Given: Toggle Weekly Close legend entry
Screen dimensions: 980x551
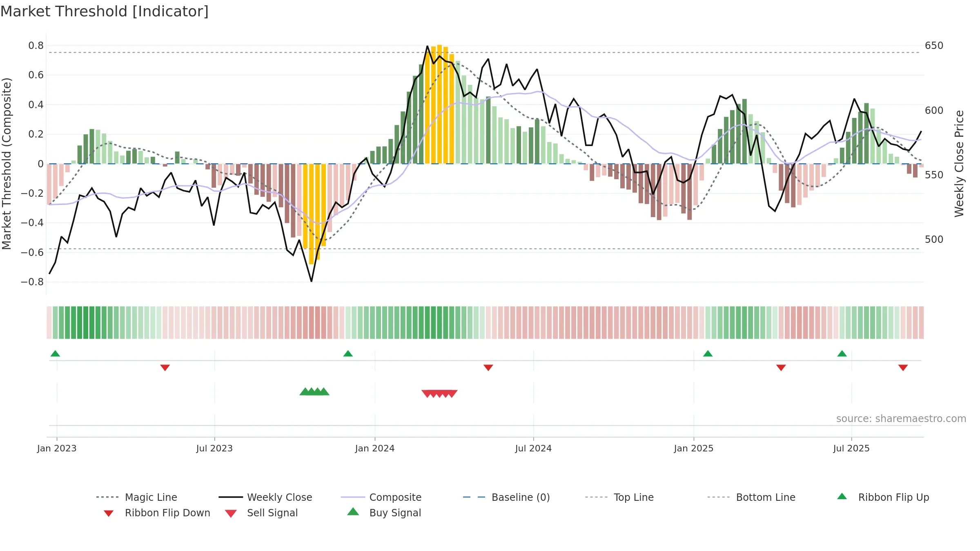Looking at the screenshot, I should 265,497.
